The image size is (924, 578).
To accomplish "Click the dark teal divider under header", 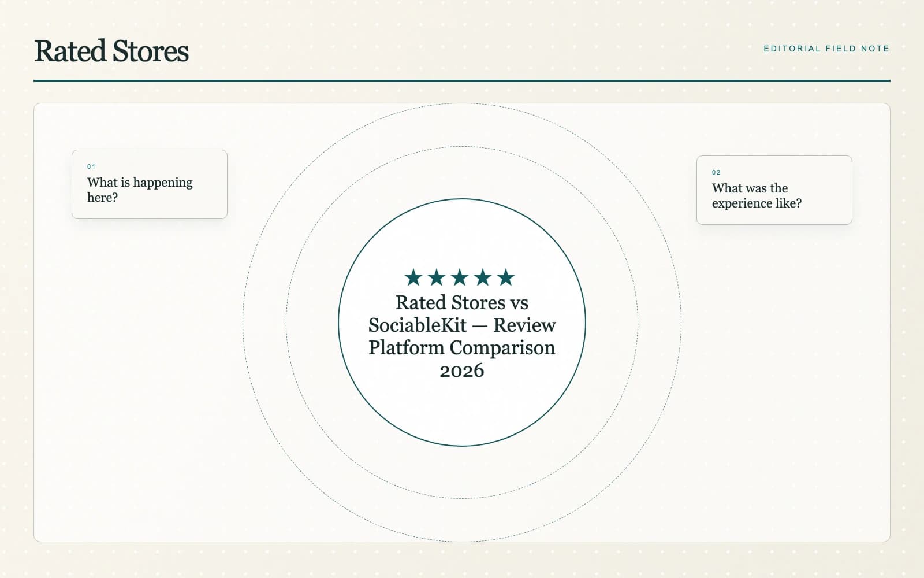I will (462, 81).
